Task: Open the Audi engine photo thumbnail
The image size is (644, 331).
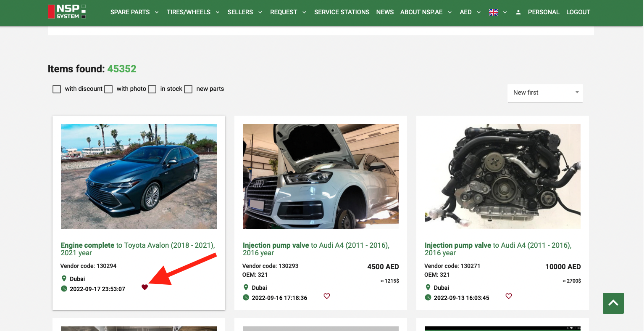Action: (502, 177)
